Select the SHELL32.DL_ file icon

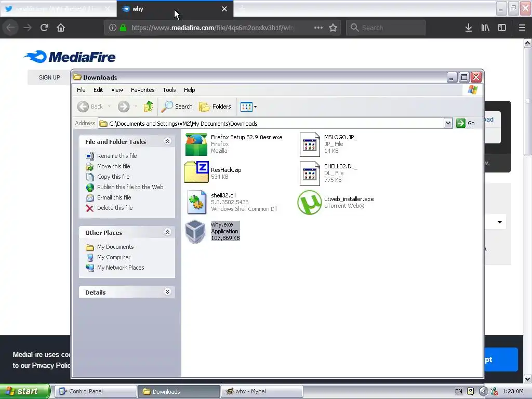(310, 174)
